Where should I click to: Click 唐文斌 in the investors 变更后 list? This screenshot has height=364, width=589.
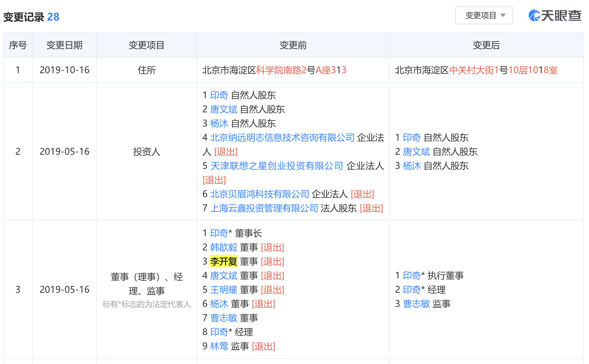coord(416,152)
